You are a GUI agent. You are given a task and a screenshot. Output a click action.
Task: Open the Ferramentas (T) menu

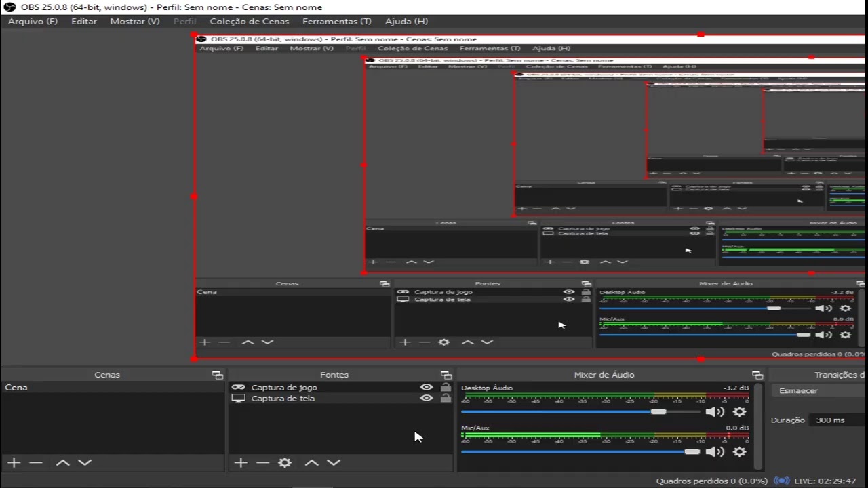click(x=337, y=22)
